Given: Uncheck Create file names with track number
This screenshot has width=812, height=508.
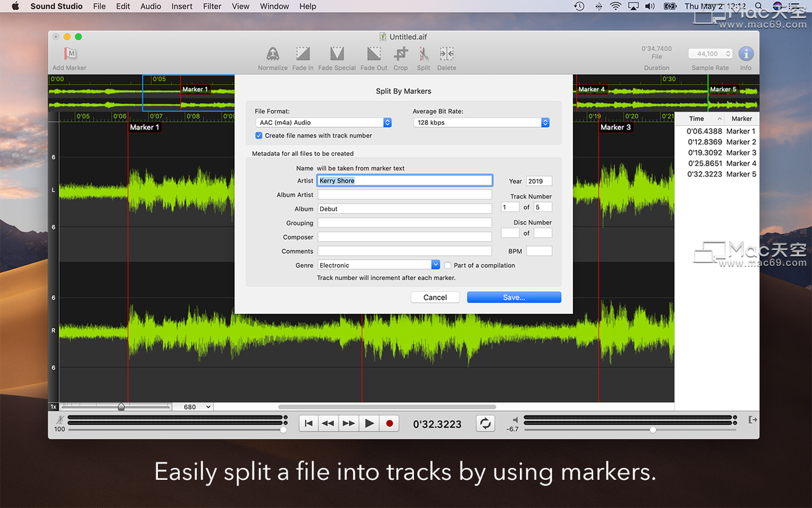Looking at the screenshot, I should coord(259,136).
